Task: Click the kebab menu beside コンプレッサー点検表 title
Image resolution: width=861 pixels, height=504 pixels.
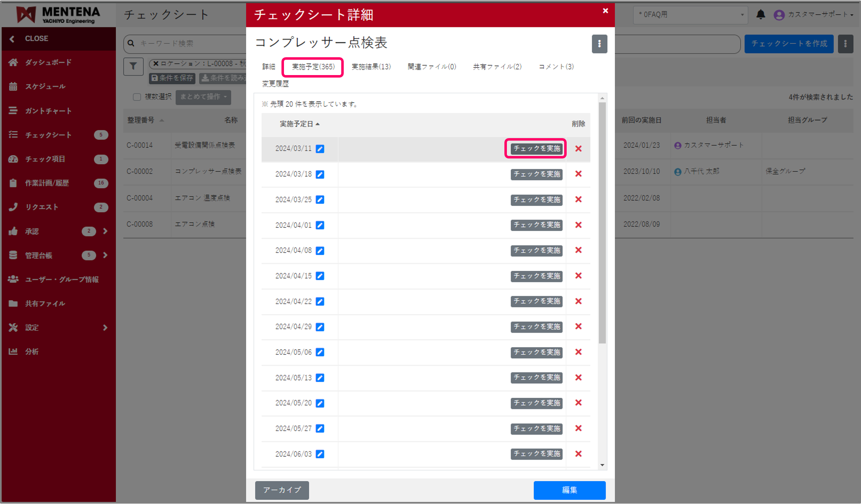Action: (599, 44)
